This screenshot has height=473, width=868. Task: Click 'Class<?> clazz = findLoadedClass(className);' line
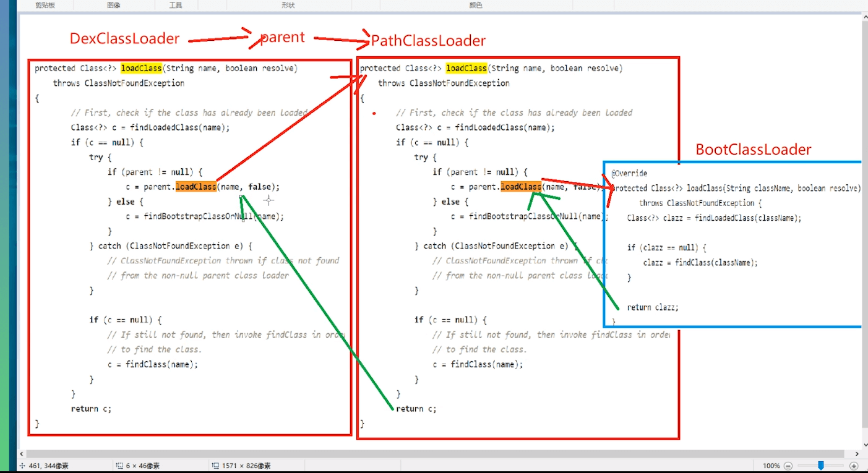(x=714, y=218)
